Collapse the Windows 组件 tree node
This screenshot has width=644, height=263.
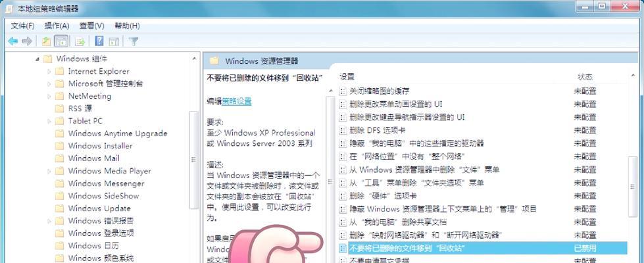point(37,59)
